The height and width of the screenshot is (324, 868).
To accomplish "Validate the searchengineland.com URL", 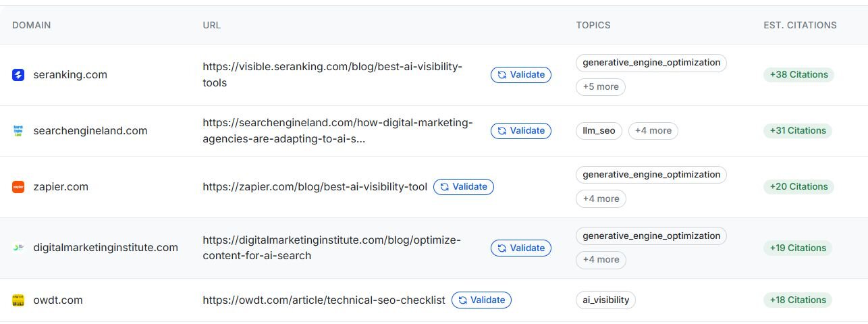I will (520, 131).
